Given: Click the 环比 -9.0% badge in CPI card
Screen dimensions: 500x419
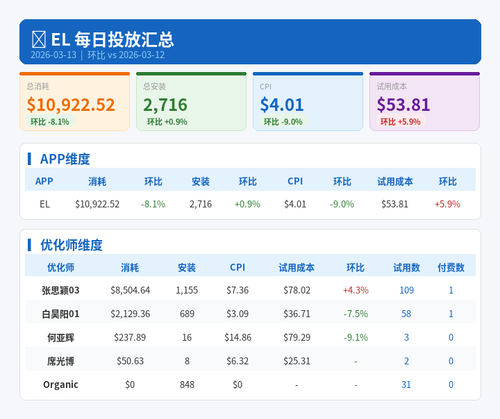Looking at the screenshot, I should click(x=283, y=122).
